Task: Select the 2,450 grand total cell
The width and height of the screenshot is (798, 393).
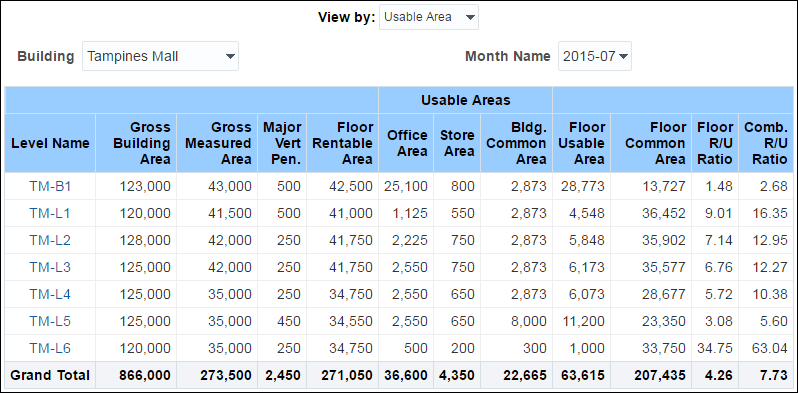Action: (282, 376)
